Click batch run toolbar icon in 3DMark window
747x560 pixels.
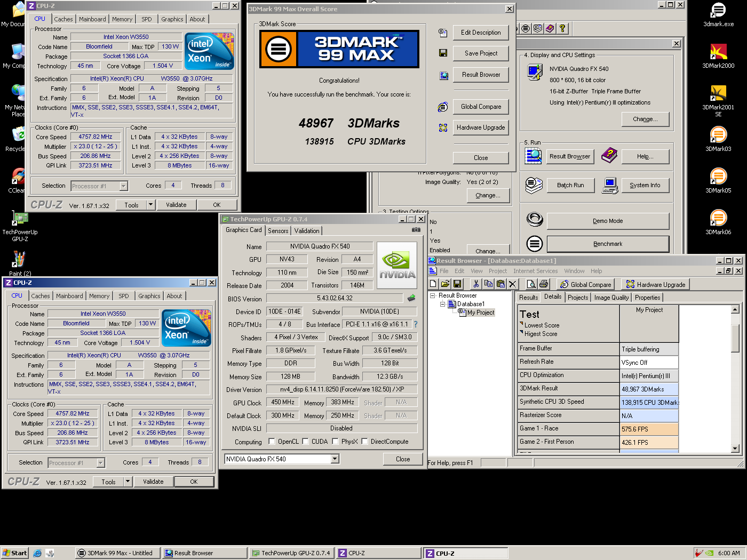pos(538,28)
